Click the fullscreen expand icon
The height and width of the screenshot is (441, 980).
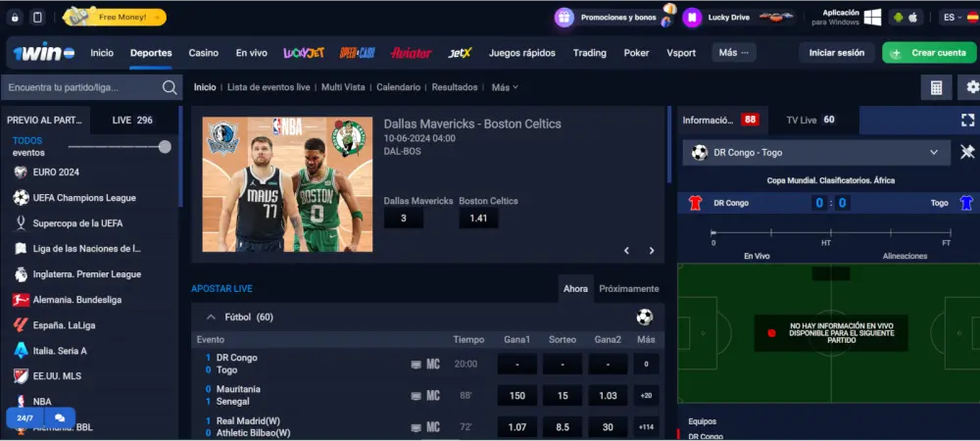967,120
